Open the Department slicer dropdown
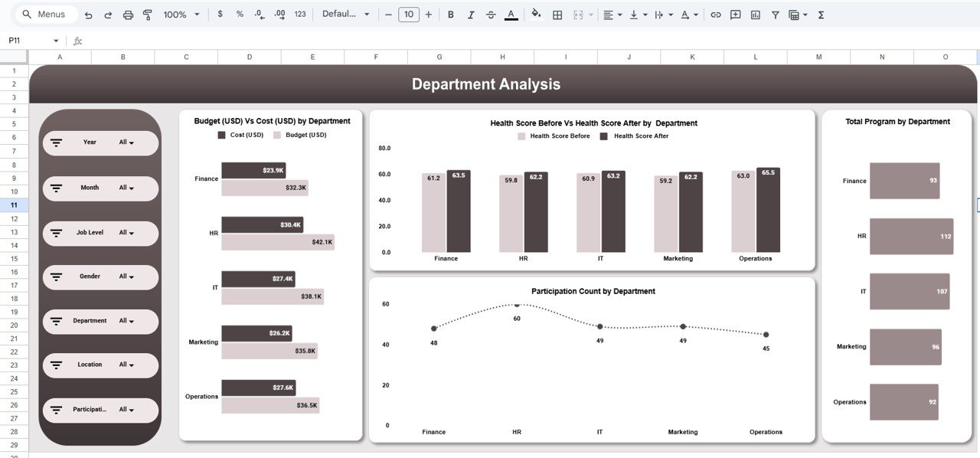This screenshot has height=458, width=980. point(126,321)
